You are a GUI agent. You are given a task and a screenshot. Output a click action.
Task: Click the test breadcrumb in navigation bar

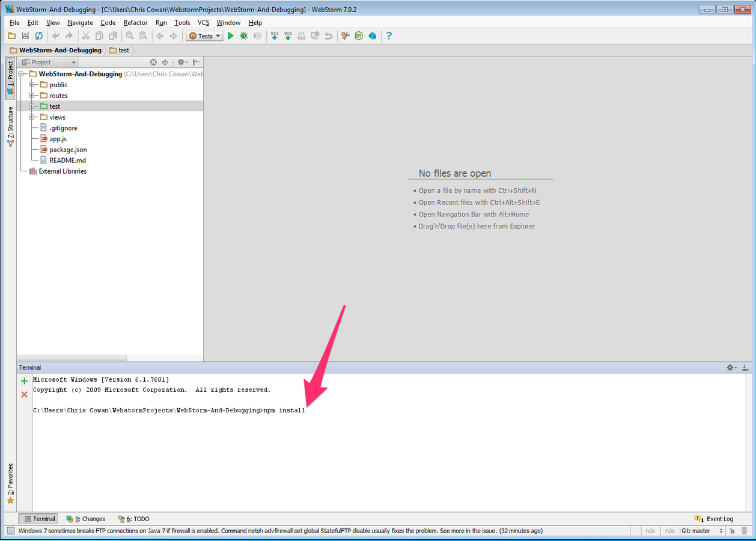(119, 50)
